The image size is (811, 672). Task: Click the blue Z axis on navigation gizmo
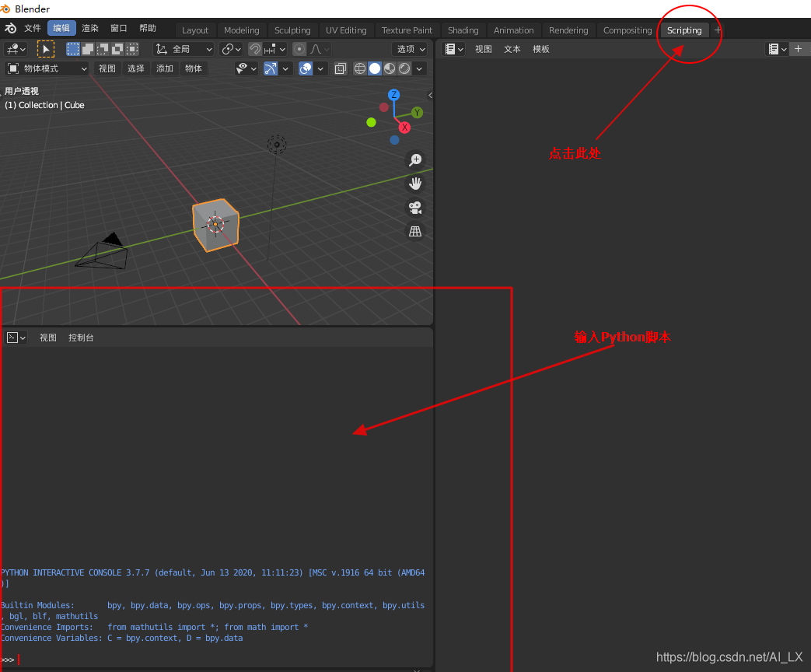[x=393, y=94]
